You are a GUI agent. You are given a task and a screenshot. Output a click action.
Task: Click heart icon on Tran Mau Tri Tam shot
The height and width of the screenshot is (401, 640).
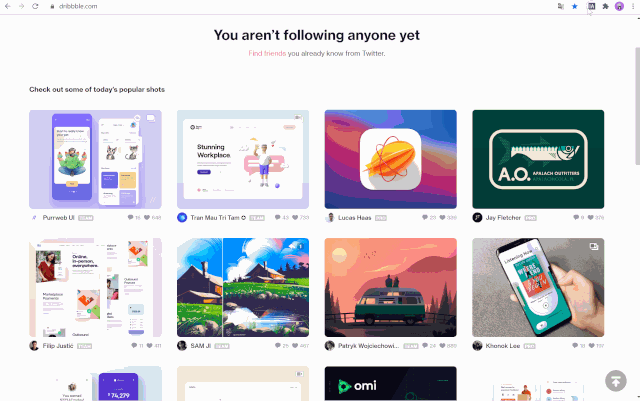295,218
